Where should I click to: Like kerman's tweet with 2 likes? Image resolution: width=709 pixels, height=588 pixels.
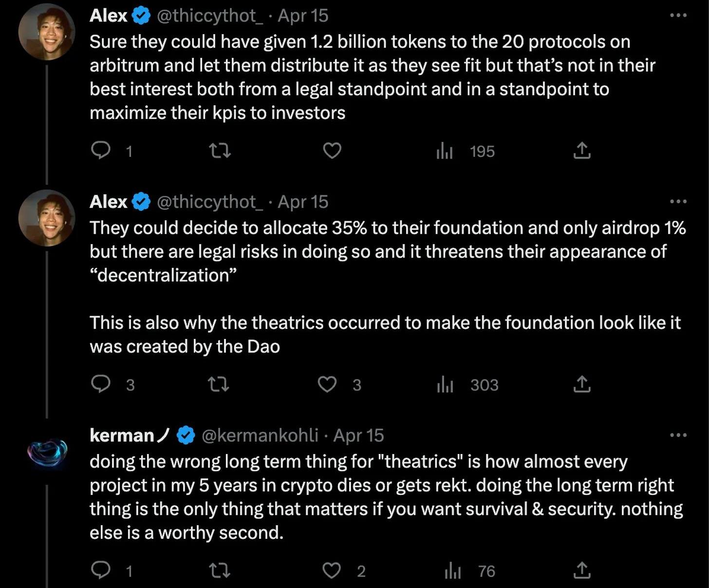332,570
